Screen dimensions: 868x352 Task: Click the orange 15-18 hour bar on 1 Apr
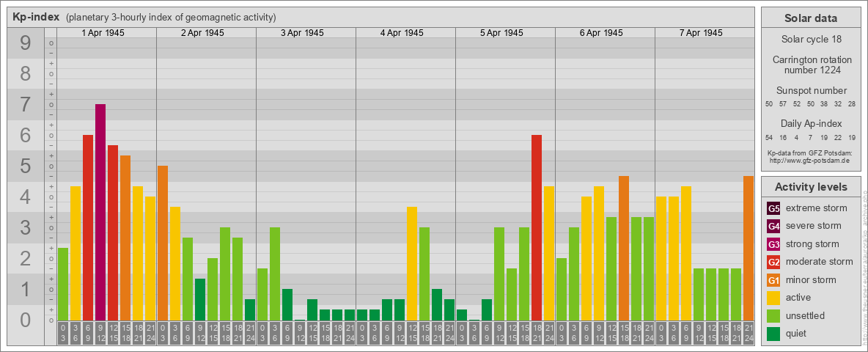(x=125, y=238)
